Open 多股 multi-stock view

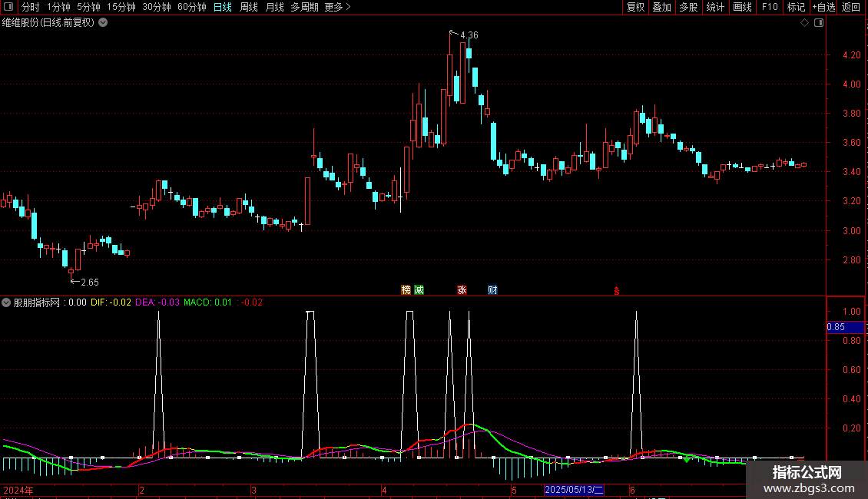pyautogui.click(x=688, y=7)
